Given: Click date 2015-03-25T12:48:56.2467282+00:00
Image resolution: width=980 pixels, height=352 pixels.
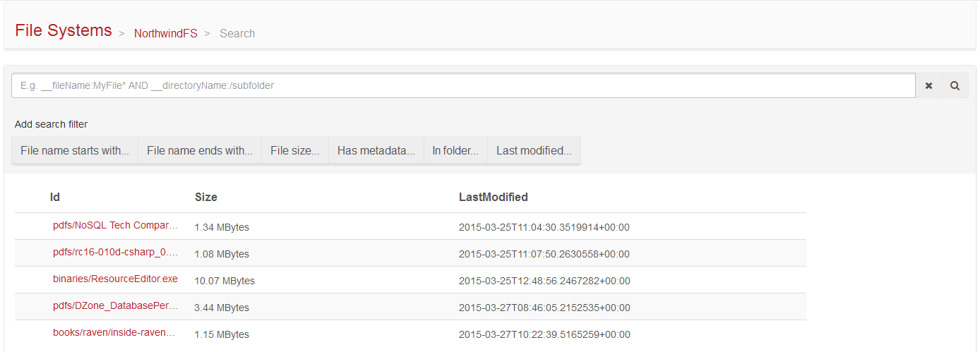Looking at the screenshot, I should pos(544,281).
